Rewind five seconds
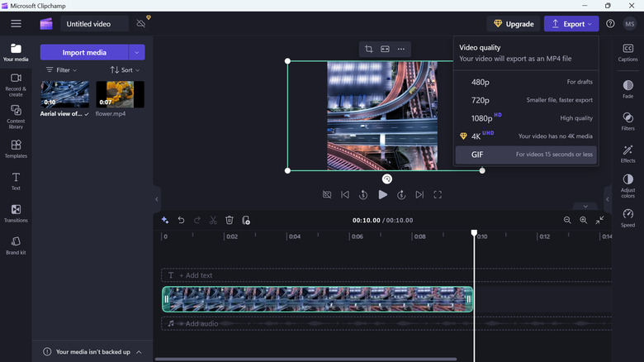Screen dimensions: 644x362 coord(363,194)
